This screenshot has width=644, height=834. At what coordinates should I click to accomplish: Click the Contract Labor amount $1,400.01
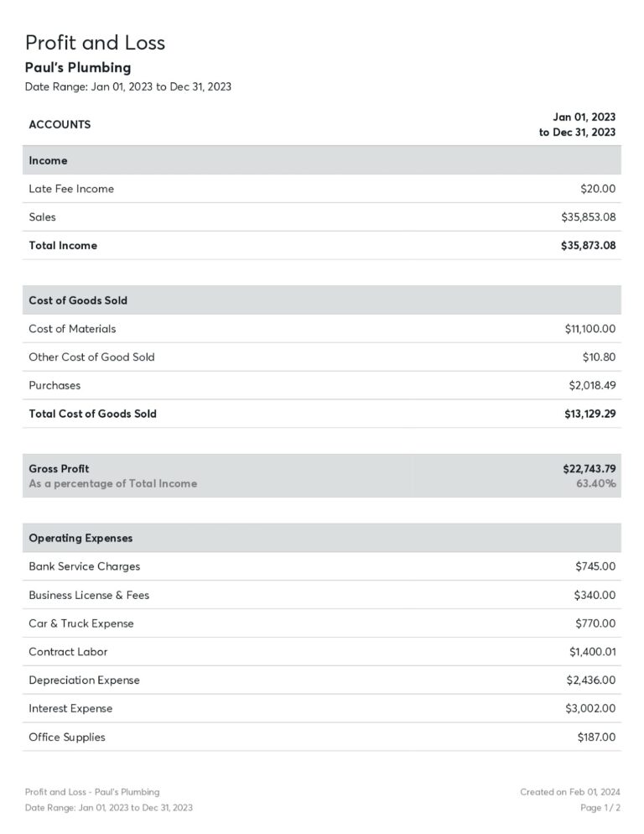592,652
